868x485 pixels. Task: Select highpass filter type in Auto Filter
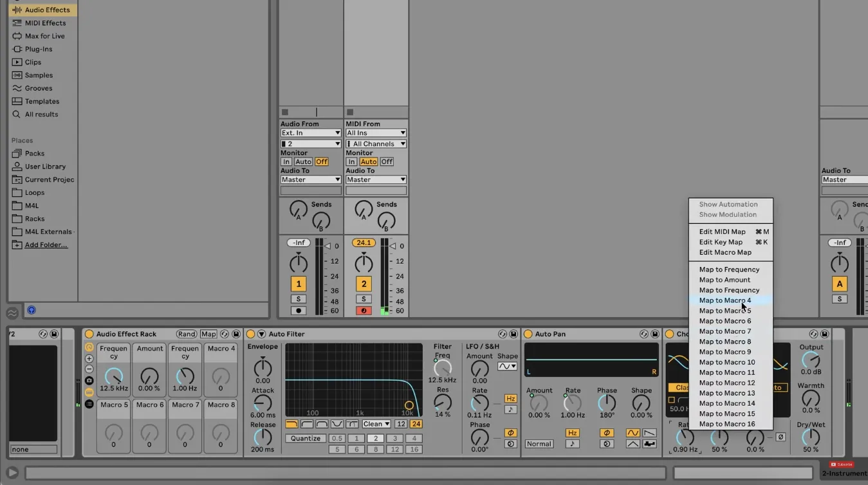click(x=306, y=424)
